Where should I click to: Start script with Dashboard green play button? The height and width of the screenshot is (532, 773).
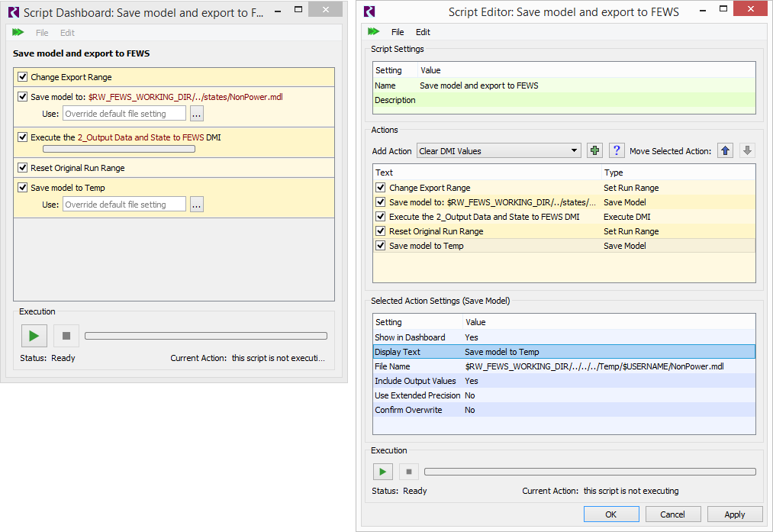click(x=34, y=336)
